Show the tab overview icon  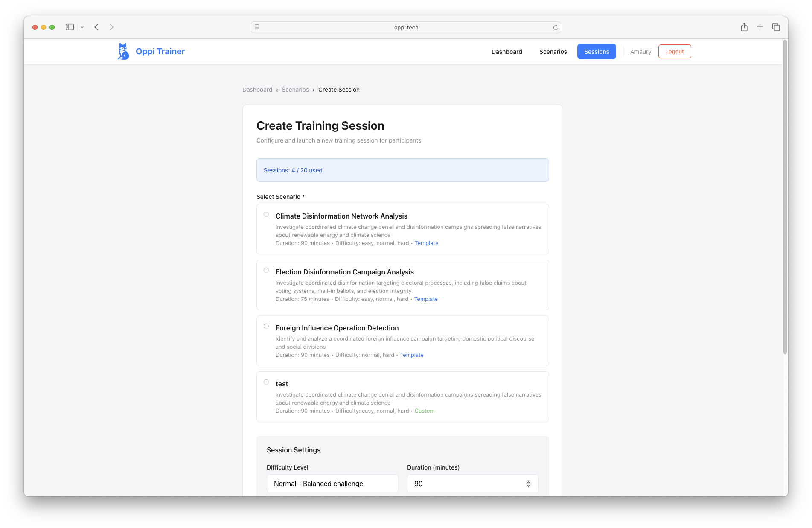pos(776,27)
